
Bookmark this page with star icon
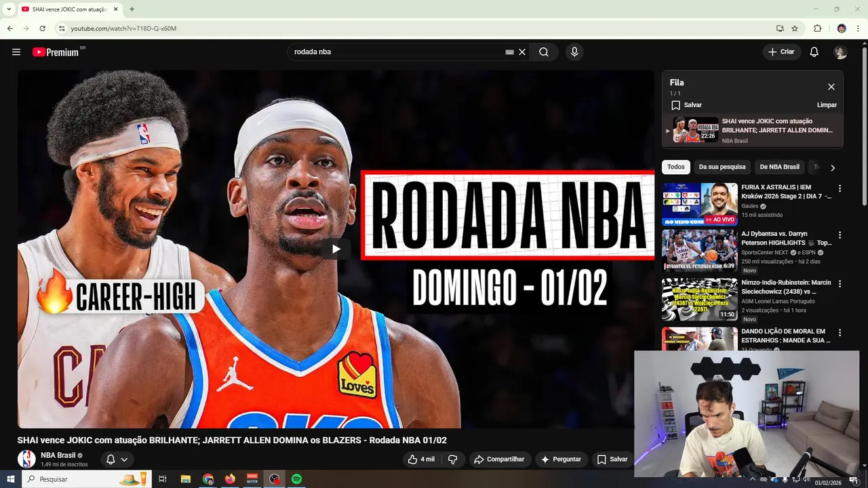795,28
